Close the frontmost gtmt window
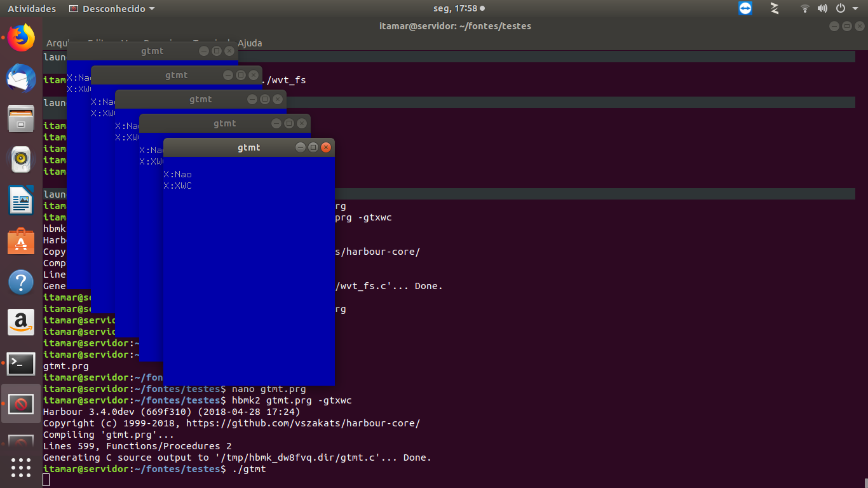868x488 pixels. pos(326,147)
